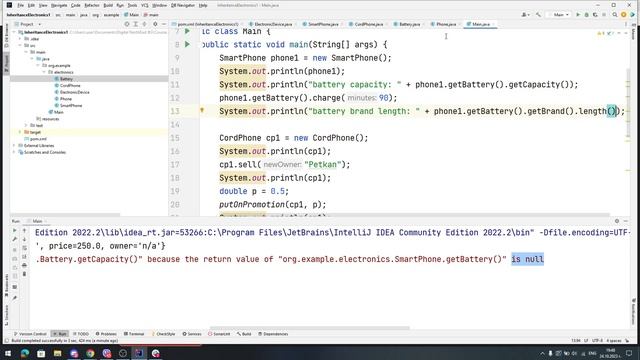This screenshot has height=360, width=640.
Task: Click the locate/select opened file icon in Project panel
Action: 127,24
